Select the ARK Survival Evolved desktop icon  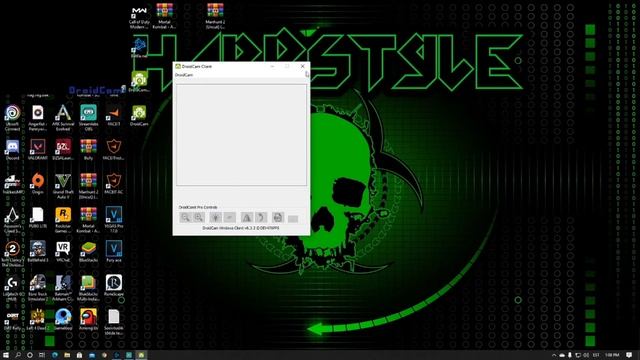pos(63,118)
